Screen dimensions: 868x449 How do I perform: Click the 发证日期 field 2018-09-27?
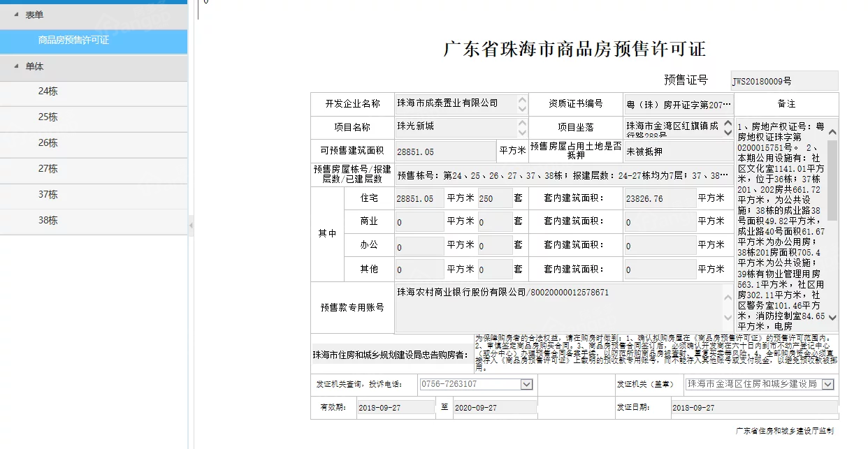(754, 407)
